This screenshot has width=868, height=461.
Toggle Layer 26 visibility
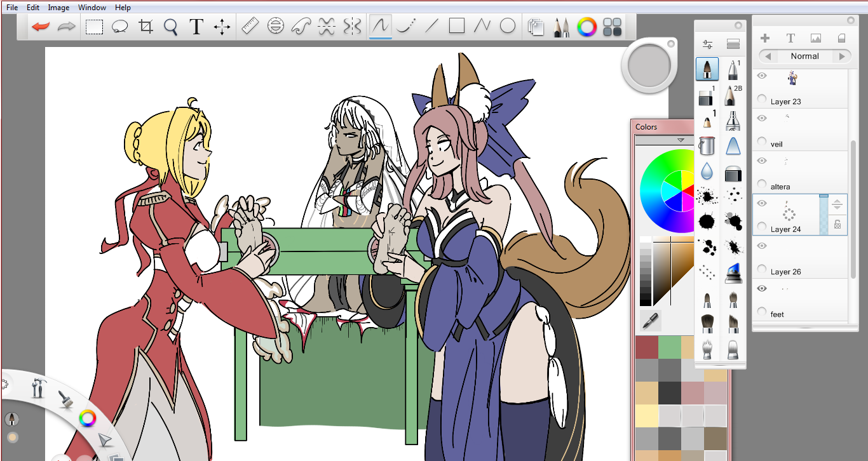click(x=762, y=246)
